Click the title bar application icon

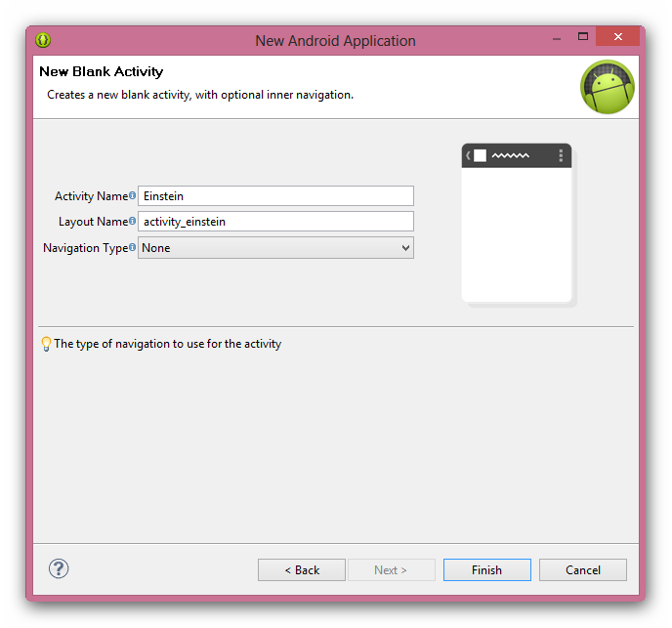pos(43,40)
